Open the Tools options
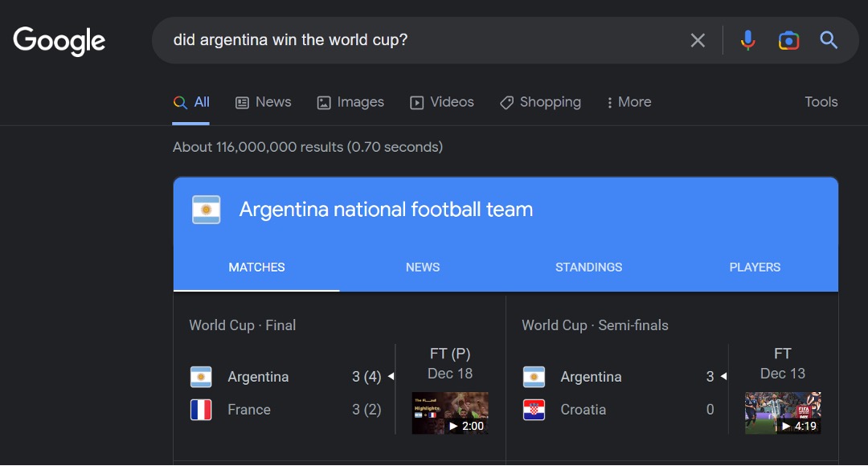868x466 pixels. click(x=821, y=102)
